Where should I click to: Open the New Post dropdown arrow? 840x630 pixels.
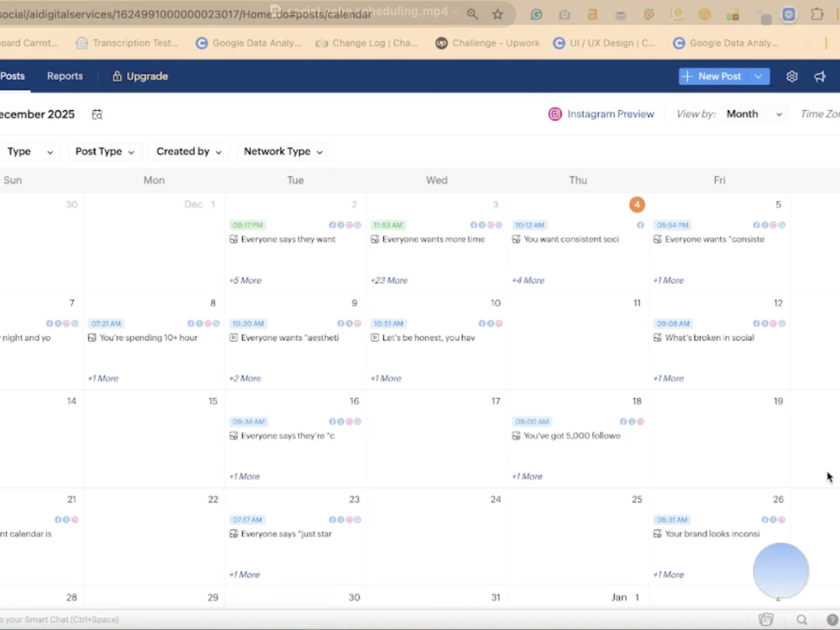758,76
